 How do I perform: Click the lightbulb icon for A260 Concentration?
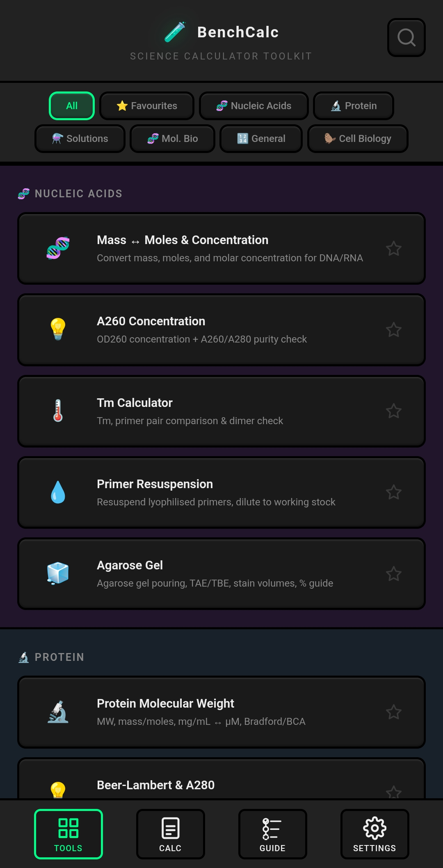point(58,329)
